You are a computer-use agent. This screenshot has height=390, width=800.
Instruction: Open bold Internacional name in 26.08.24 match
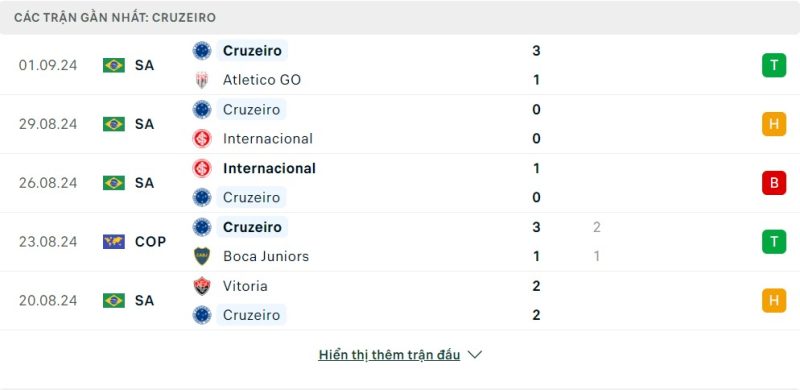pyautogui.click(x=269, y=168)
